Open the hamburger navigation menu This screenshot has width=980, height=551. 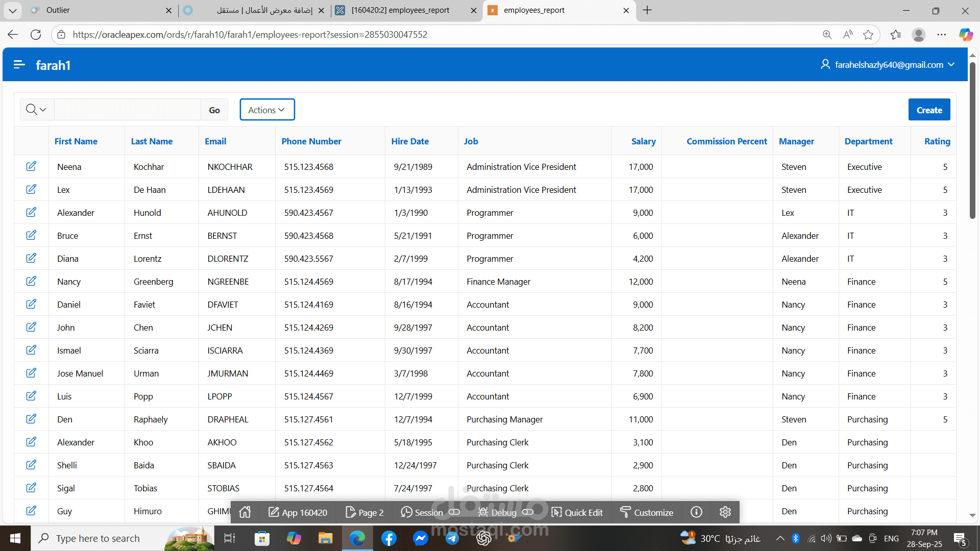[19, 65]
